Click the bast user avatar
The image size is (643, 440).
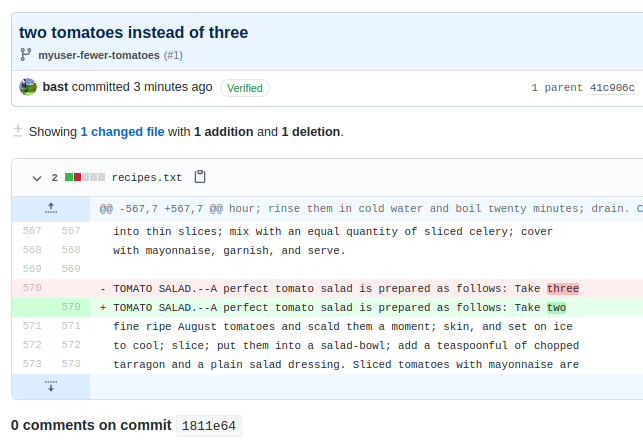coord(28,87)
